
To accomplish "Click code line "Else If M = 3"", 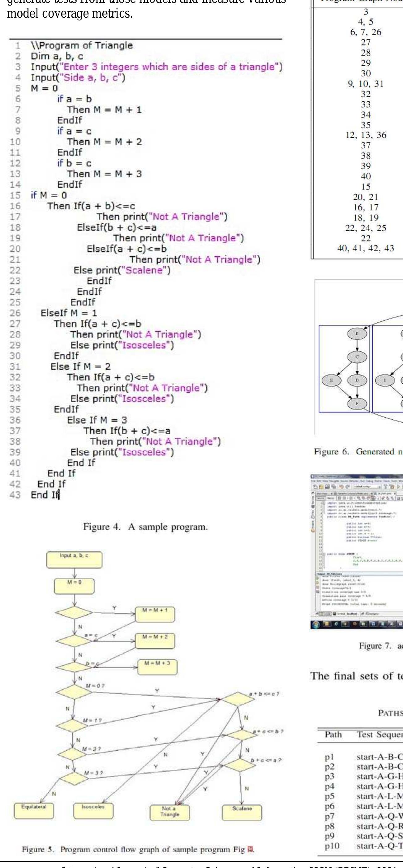I will pos(97,420).
